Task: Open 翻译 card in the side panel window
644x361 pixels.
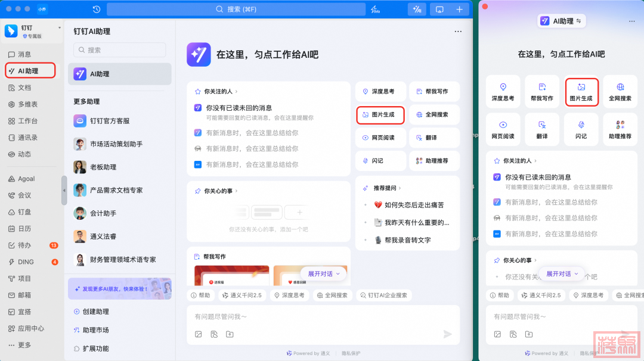Action: pos(541,130)
